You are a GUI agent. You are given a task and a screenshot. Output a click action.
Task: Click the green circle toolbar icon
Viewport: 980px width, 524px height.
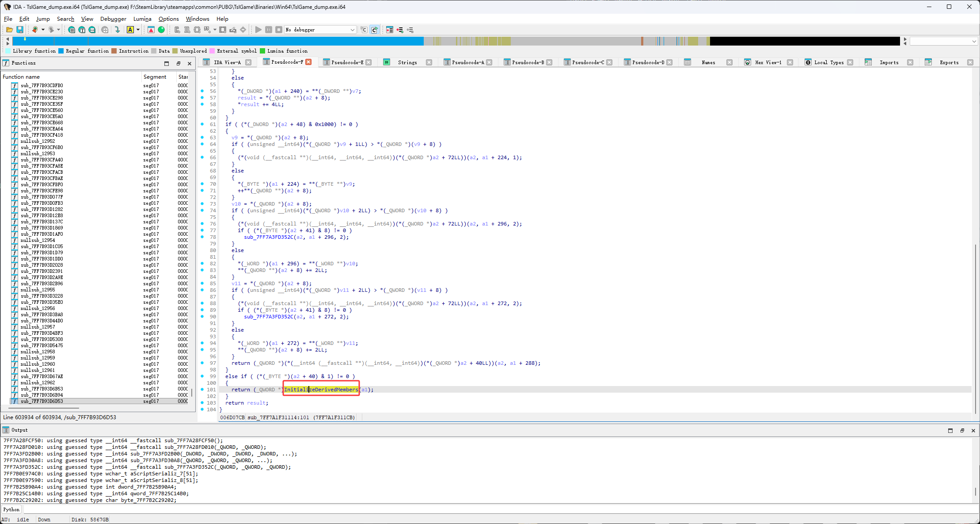click(161, 30)
